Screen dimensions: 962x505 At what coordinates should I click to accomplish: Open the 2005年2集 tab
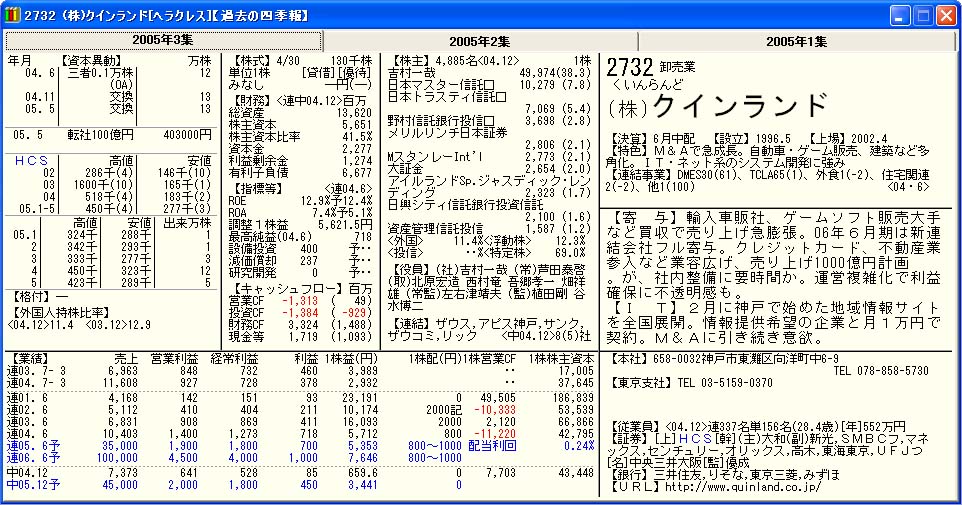(x=480, y=41)
